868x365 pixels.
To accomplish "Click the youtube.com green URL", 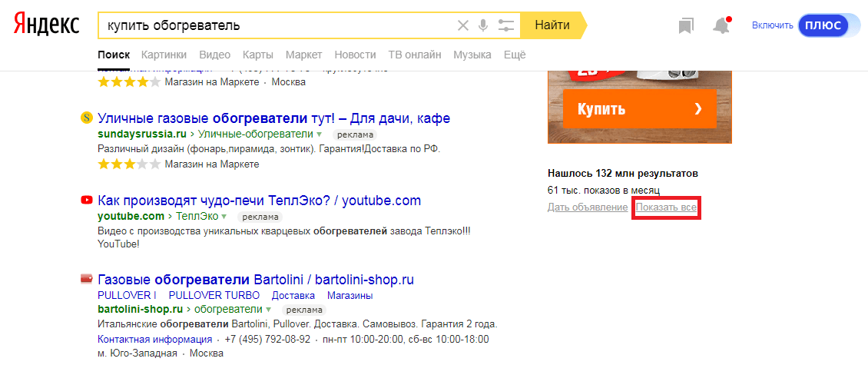I will pyautogui.click(x=131, y=216).
